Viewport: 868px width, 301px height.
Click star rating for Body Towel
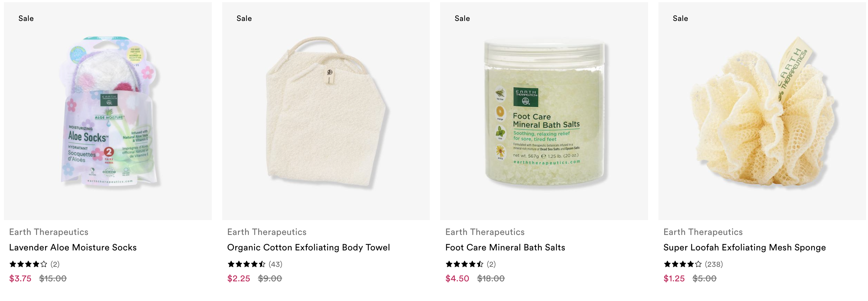click(246, 264)
